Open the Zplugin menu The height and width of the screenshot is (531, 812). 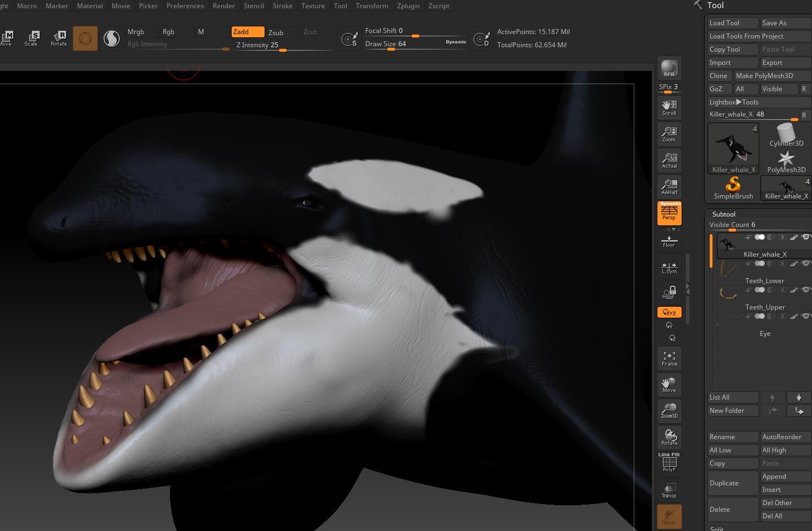coord(408,6)
